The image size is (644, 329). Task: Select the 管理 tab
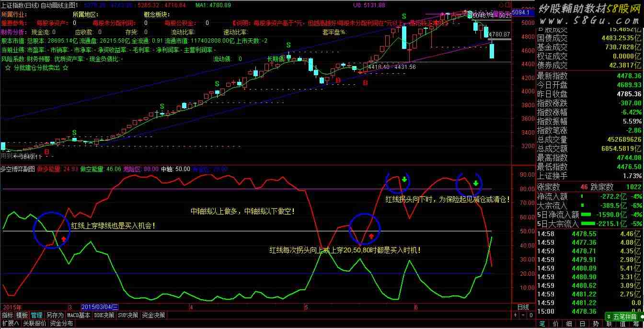(x=37, y=315)
